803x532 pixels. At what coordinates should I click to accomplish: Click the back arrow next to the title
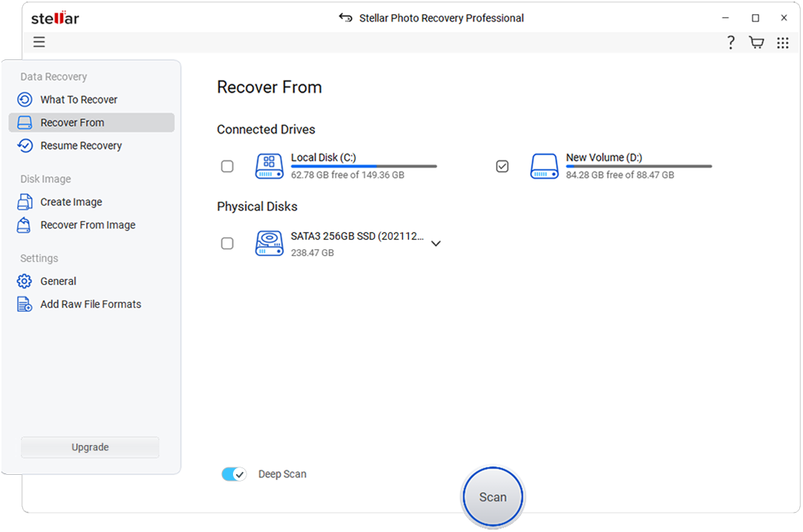pyautogui.click(x=345, y=17)
